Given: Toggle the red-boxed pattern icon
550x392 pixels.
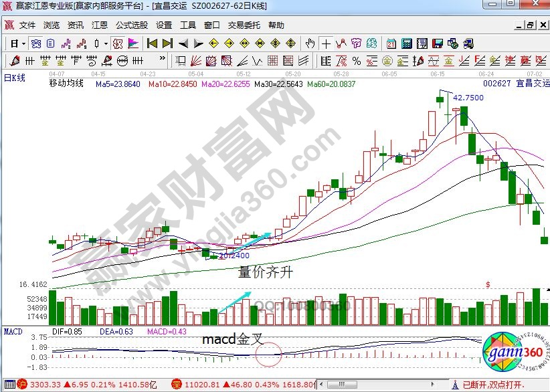Looking at the screenshot, I should pos(116,44).
